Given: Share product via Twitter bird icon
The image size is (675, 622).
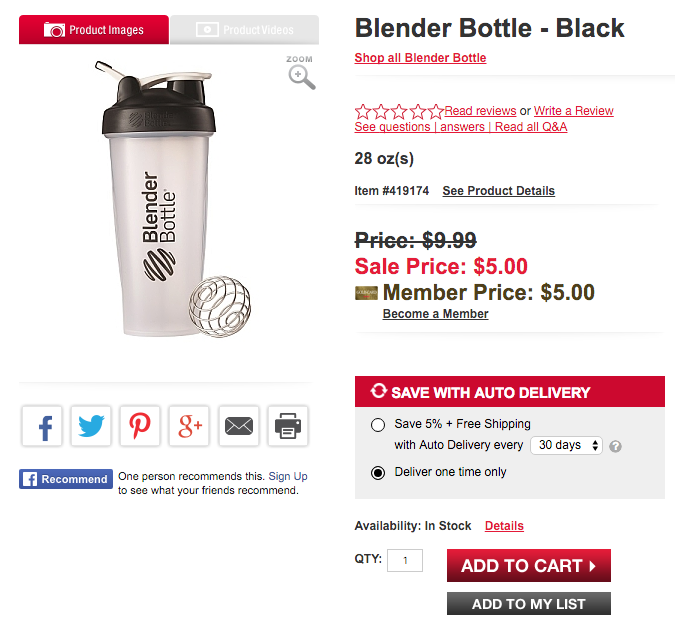Looking at the screenshot, I should 91,426.
